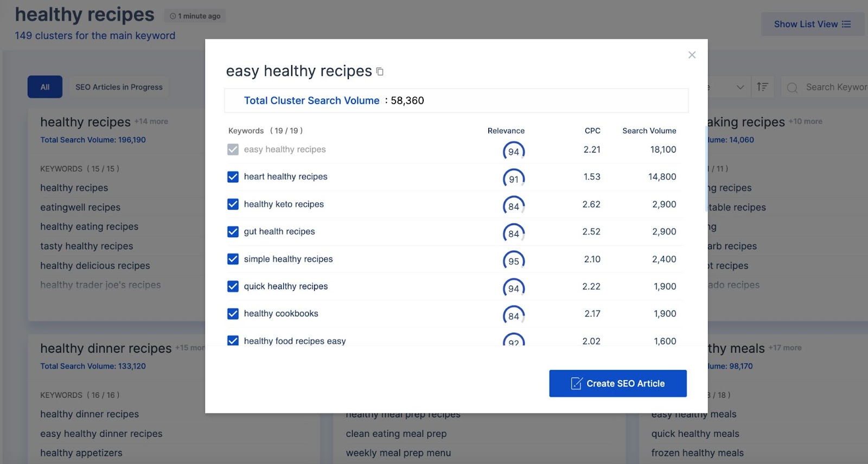Click relevance score circle for simple healthy recipes
The image size is (868, 464).
513,260
